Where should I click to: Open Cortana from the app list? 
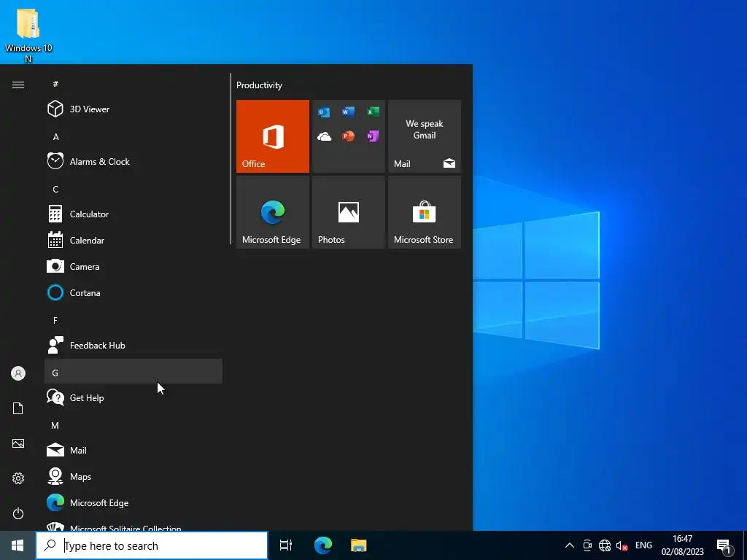pos(133,292)
